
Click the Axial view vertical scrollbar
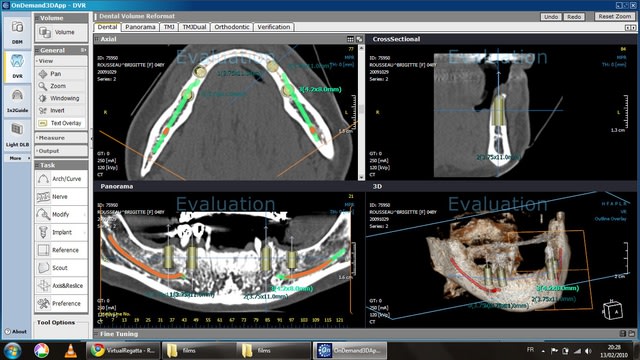(x=361, y=112)
